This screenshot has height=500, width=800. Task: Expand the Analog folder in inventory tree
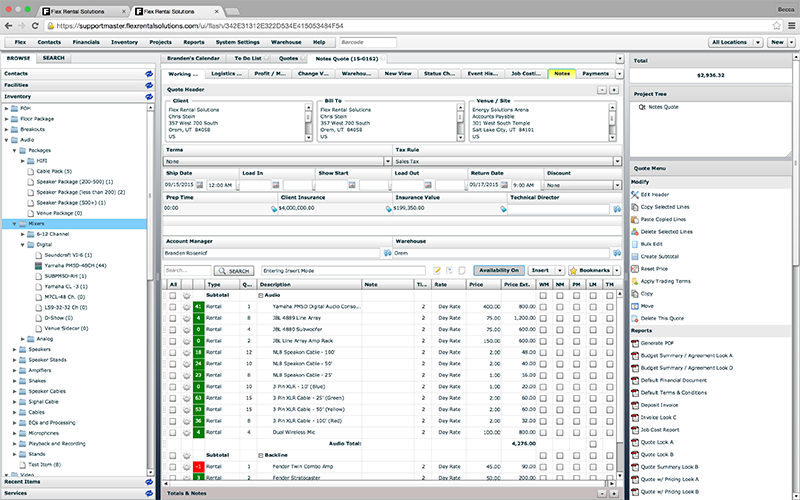click(22, 339)
